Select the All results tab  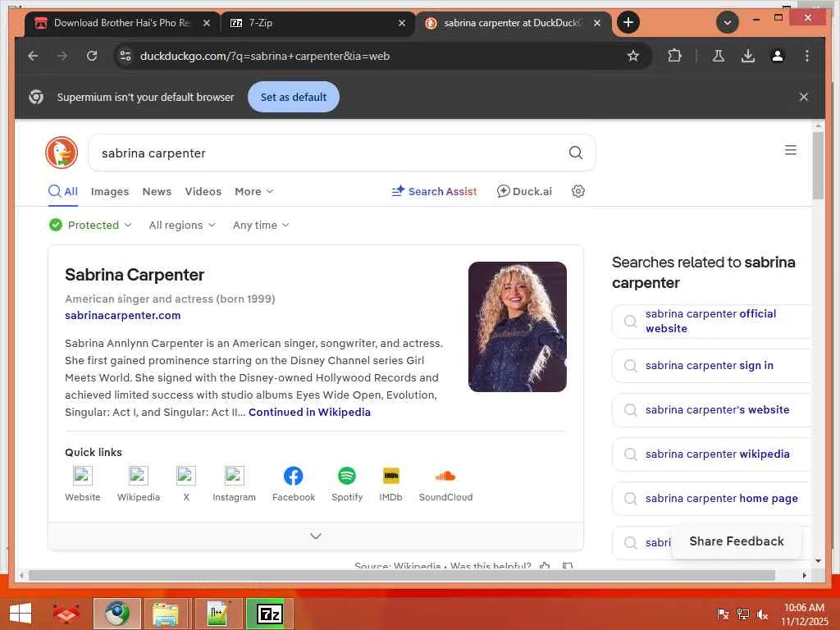pyautogui.click(x=63, y=192)
